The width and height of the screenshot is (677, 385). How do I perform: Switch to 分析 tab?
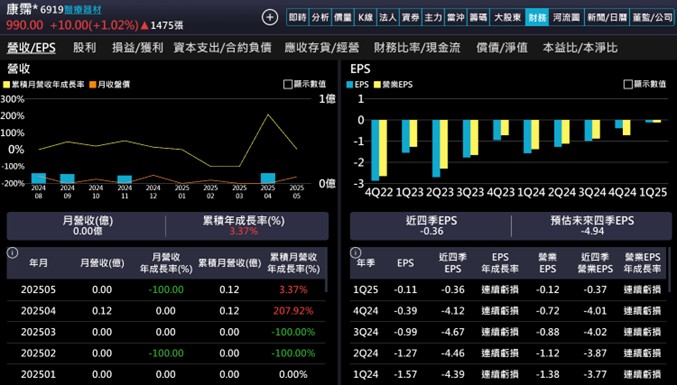(x=320, y=18)
